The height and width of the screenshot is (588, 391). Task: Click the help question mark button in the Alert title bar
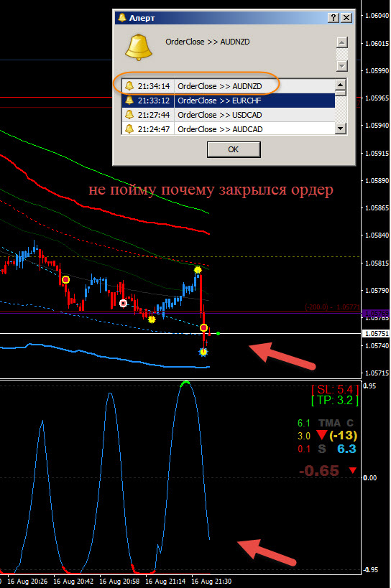333,18
